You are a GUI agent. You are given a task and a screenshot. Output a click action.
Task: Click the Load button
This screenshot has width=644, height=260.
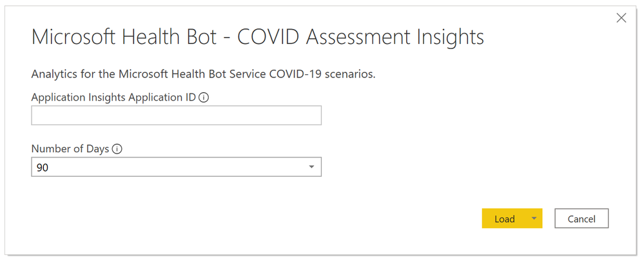pyautogui.click(x=504, y=219)
